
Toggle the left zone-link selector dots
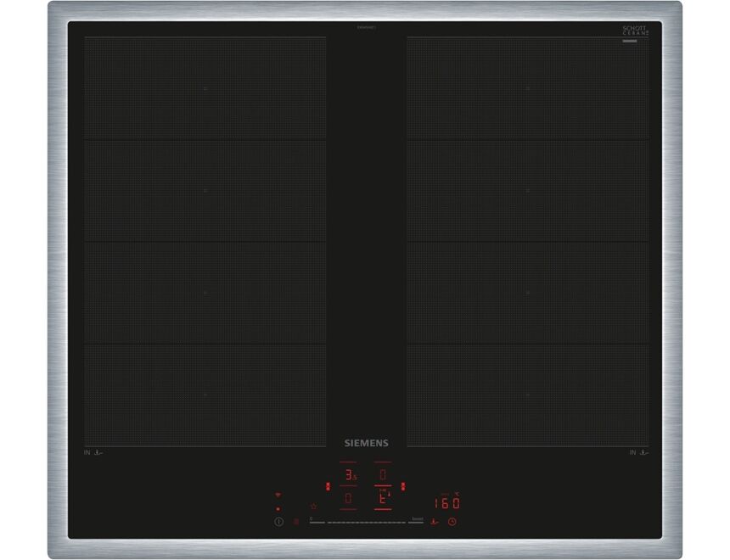point(328,486)
